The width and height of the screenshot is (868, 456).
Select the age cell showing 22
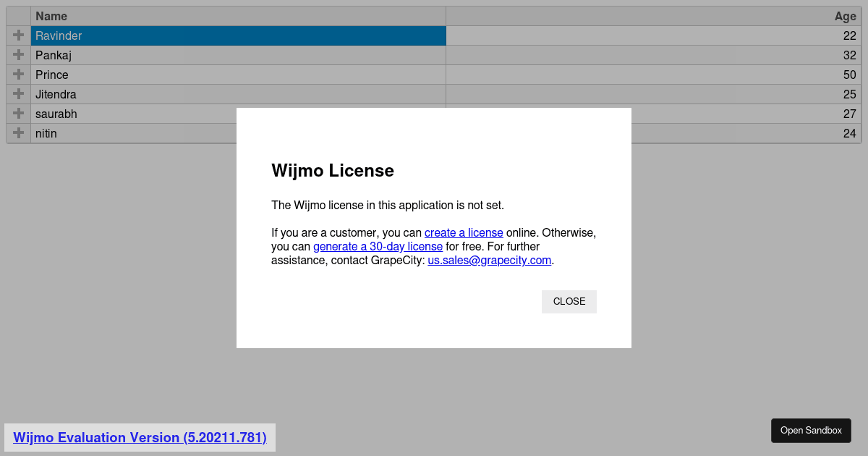654,35
